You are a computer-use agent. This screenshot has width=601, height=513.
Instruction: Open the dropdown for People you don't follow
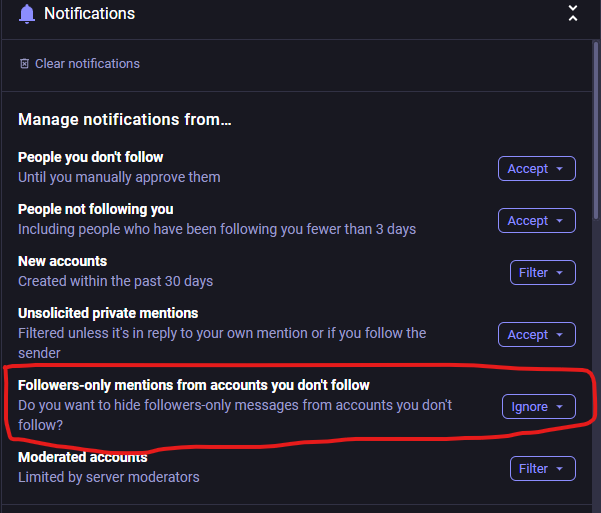pos(536,169)
